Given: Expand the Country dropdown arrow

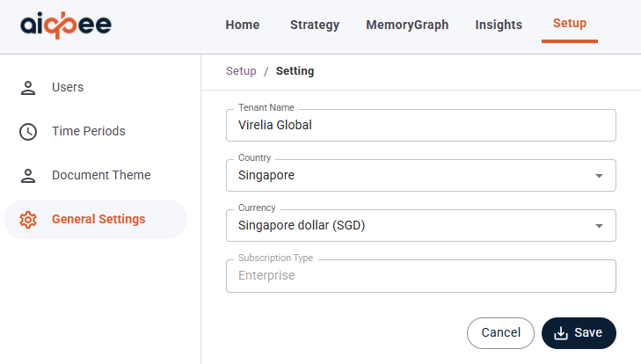Looking at the screenshot, I should pos(599,176).
